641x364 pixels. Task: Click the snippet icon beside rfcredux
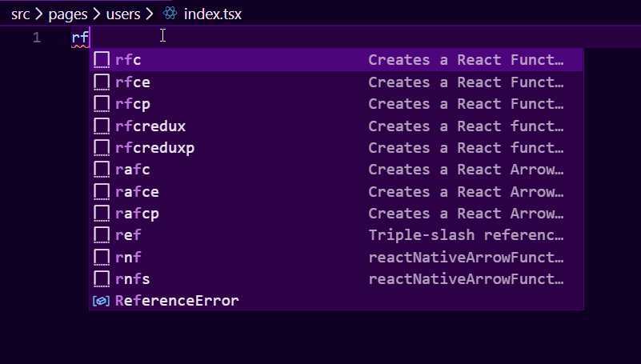[x=102, y=126]
